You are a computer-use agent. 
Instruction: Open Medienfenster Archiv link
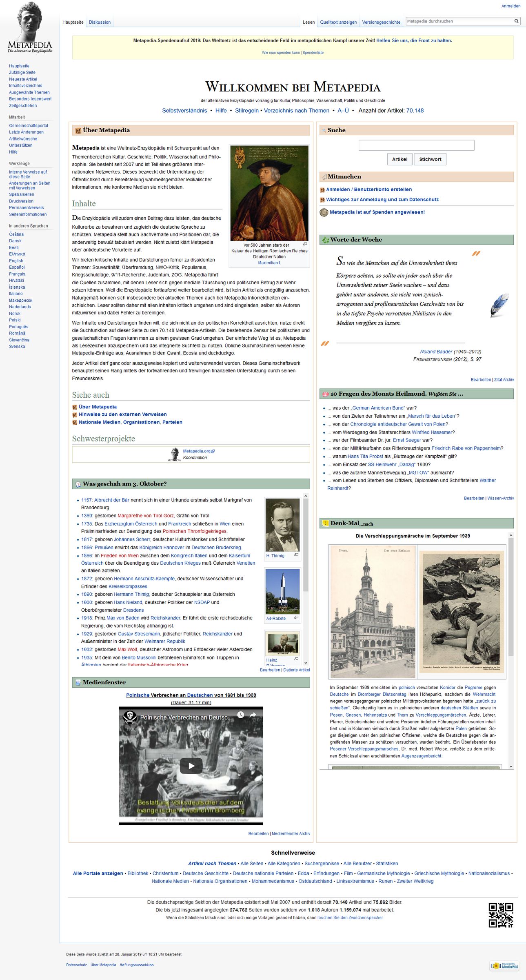(291, 834)
